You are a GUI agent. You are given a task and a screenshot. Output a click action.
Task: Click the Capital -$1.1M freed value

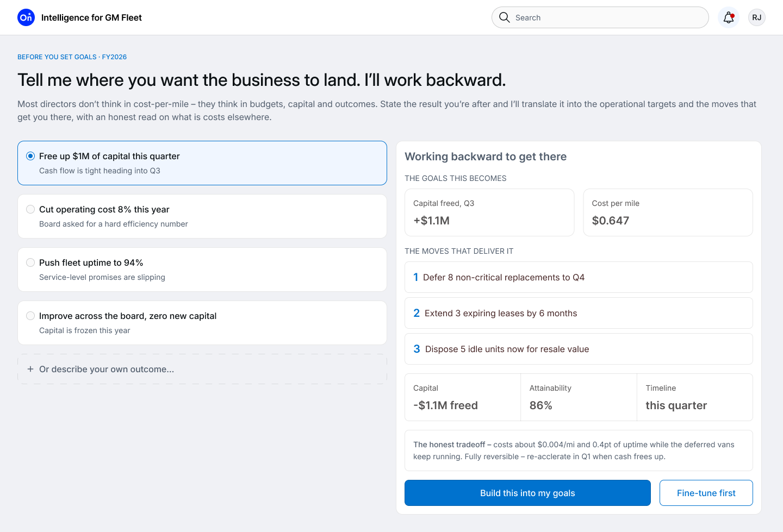(x=445, y=405)
